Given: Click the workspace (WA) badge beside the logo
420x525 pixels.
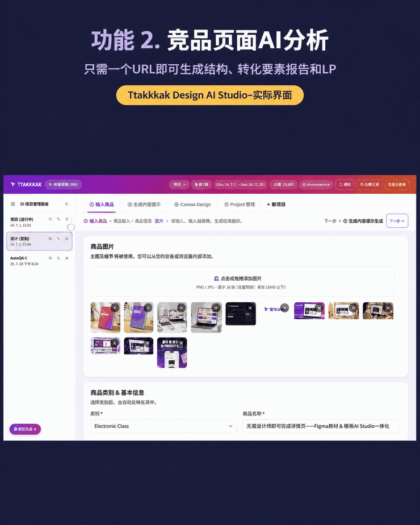Looking at the screenshot, I should point(63,185).
